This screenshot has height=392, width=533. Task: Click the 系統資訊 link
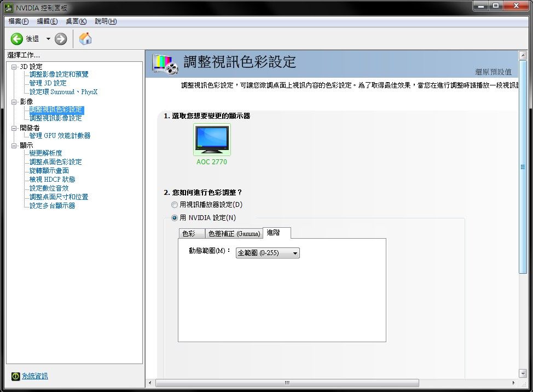[34, 376]
